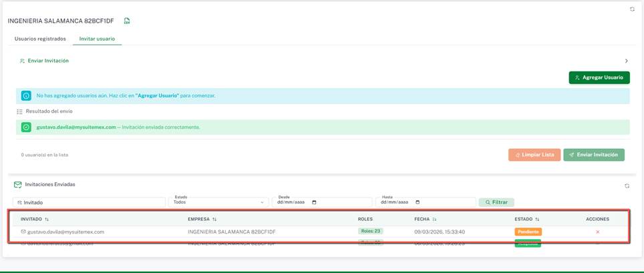Sort table by Fecha column

(x=435, y=219)
